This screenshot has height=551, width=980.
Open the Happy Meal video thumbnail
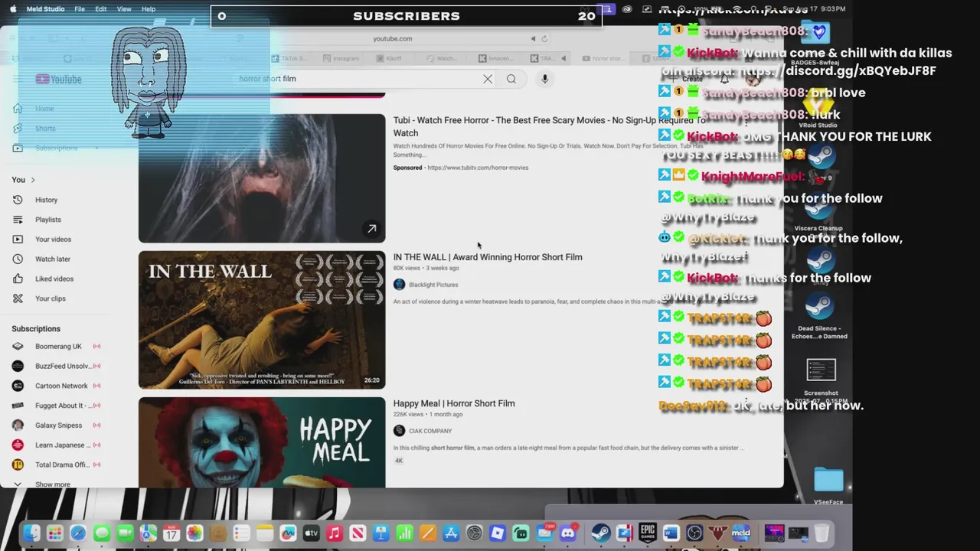(262, 442)
